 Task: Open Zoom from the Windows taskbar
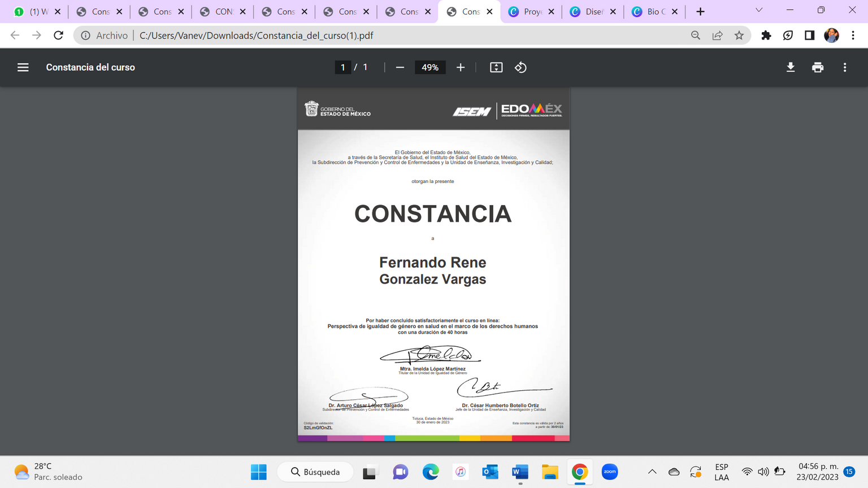coord(609,472)
